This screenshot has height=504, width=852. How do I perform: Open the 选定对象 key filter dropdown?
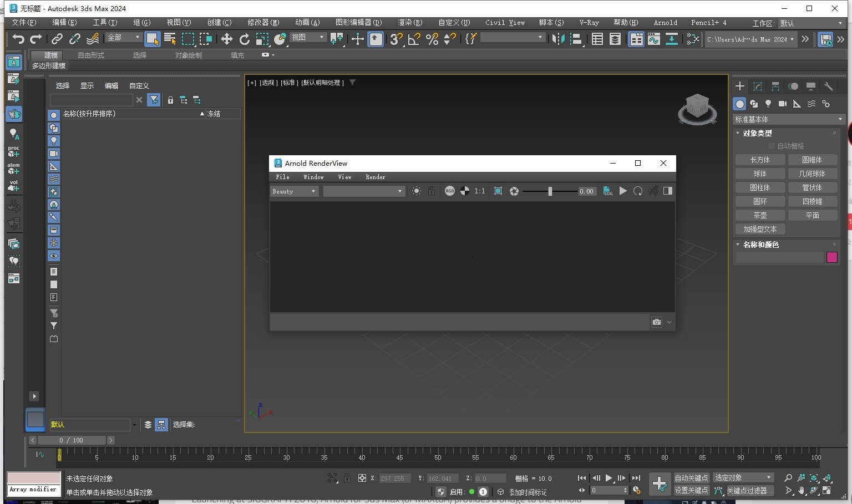pyautogui.click(x=743, y=477)
